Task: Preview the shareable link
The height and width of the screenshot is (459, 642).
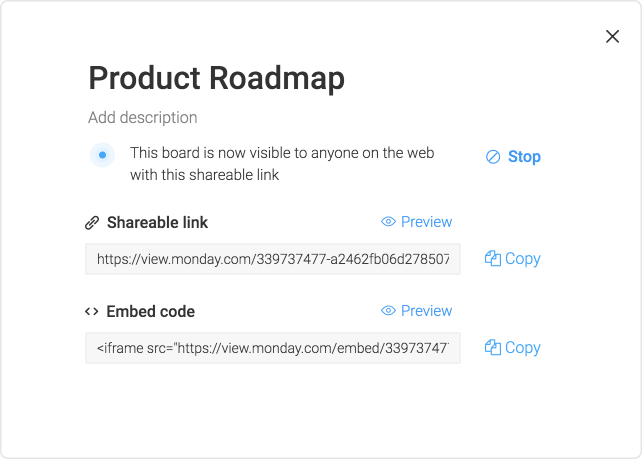Action: click(416, 222)
